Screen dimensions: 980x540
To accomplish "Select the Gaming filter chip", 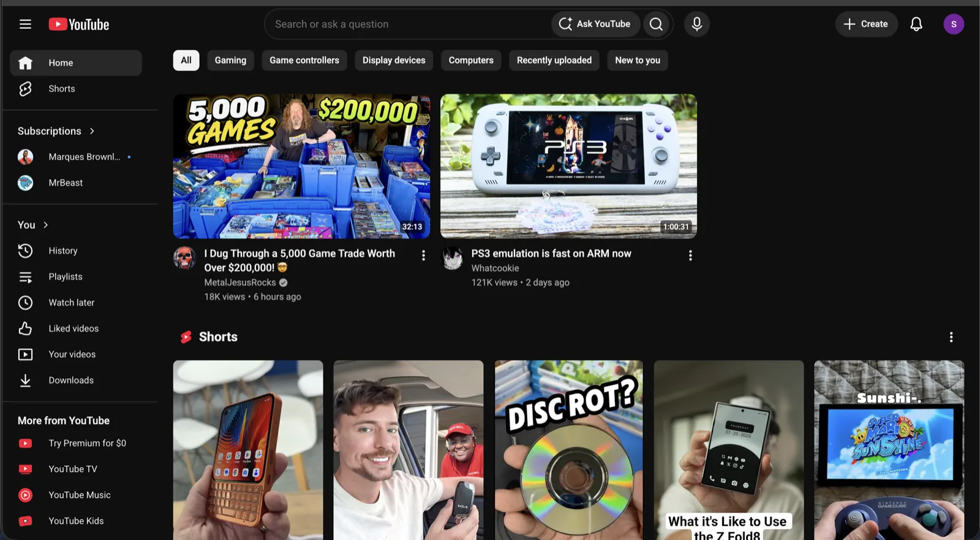I will [x=230, y=60].
